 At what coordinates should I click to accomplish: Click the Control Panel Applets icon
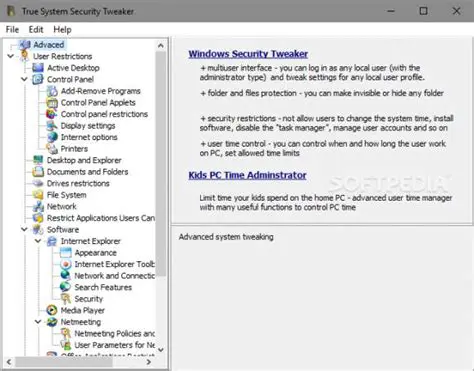tap(52, 102)
